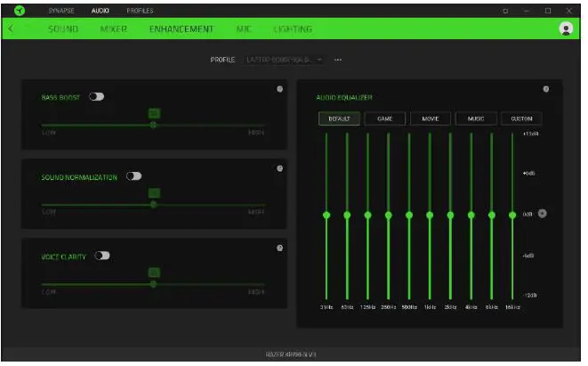Show Audio Equalizer help info icon
The image size is (588, 366).
click(x=546, y=89)
